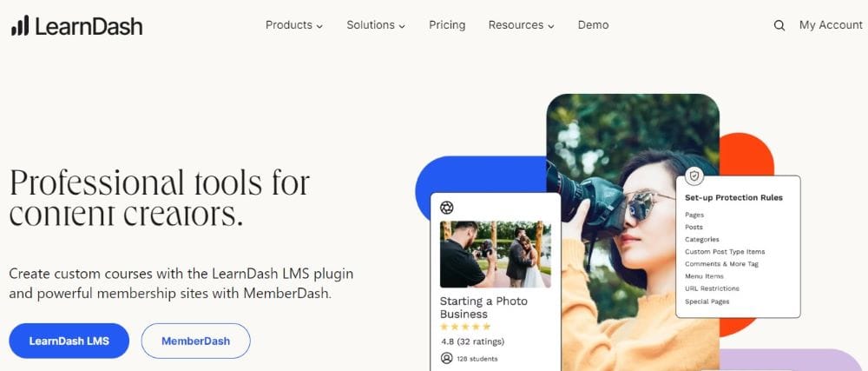Screen dimensions: 868x371
Task: Open the search magnifier icon
Action: click(779, 25)
